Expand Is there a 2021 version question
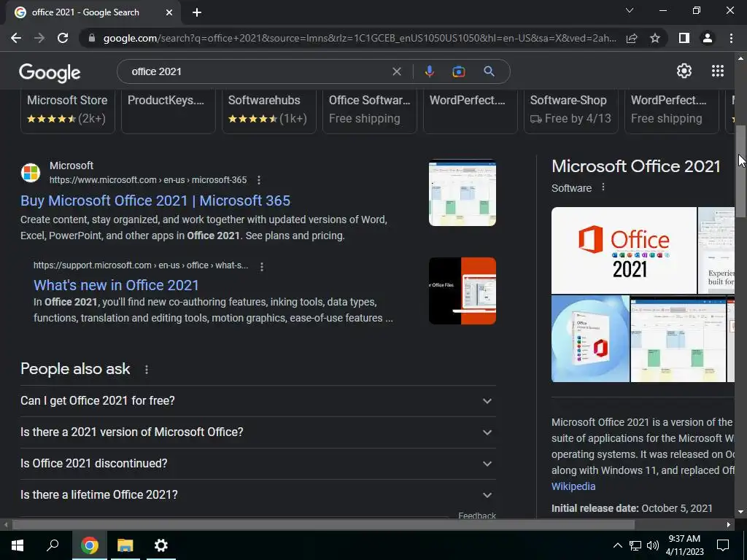The image size is (747, 560). coord(258,432)
